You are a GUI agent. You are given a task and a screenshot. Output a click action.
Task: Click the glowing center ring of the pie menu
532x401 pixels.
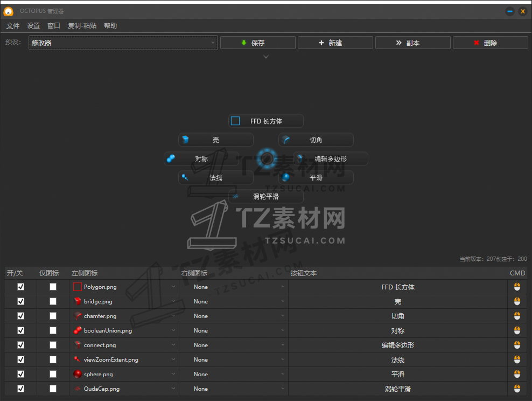tap(267, 158)
